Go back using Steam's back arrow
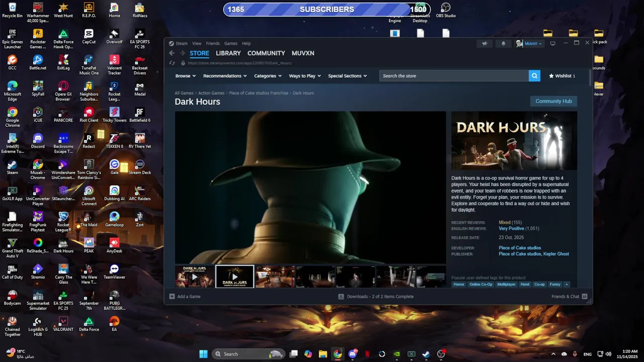Viewport: 644px width, 362px height. pos(172,53)
